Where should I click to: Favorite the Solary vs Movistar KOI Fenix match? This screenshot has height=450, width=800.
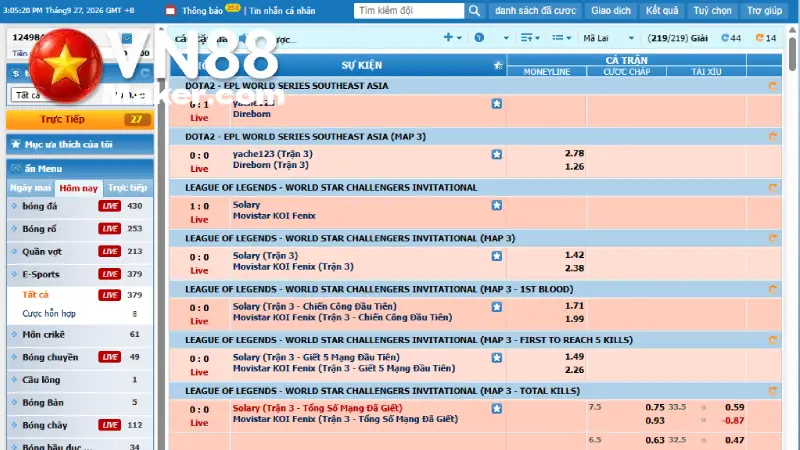[496, 205]
